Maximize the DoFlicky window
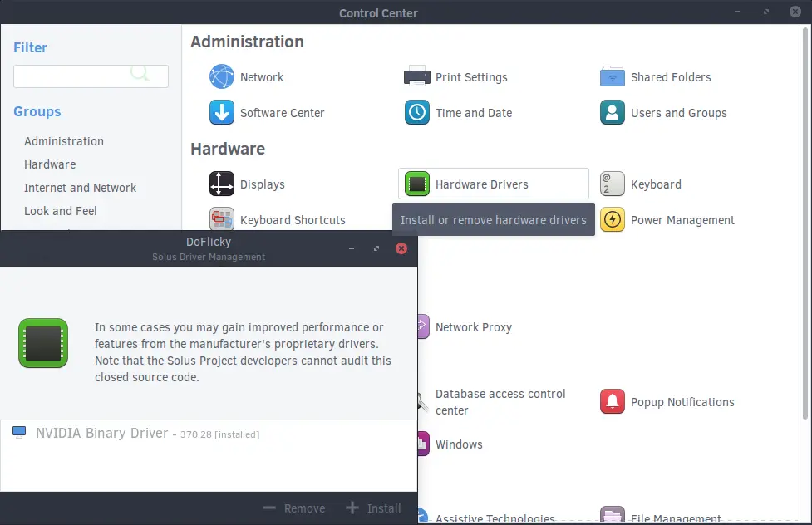 [376, 248]
